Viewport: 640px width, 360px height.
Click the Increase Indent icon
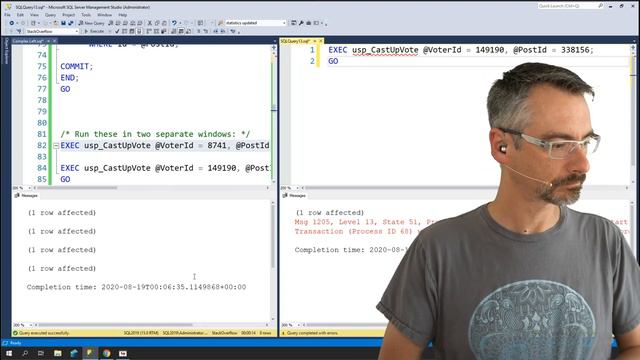pyautogui.click(x=223, y=31)
